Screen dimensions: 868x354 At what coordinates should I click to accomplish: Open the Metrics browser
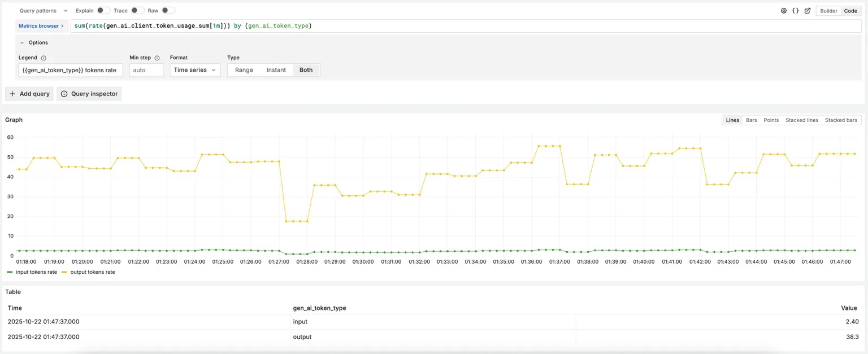[x=41, y=25]
